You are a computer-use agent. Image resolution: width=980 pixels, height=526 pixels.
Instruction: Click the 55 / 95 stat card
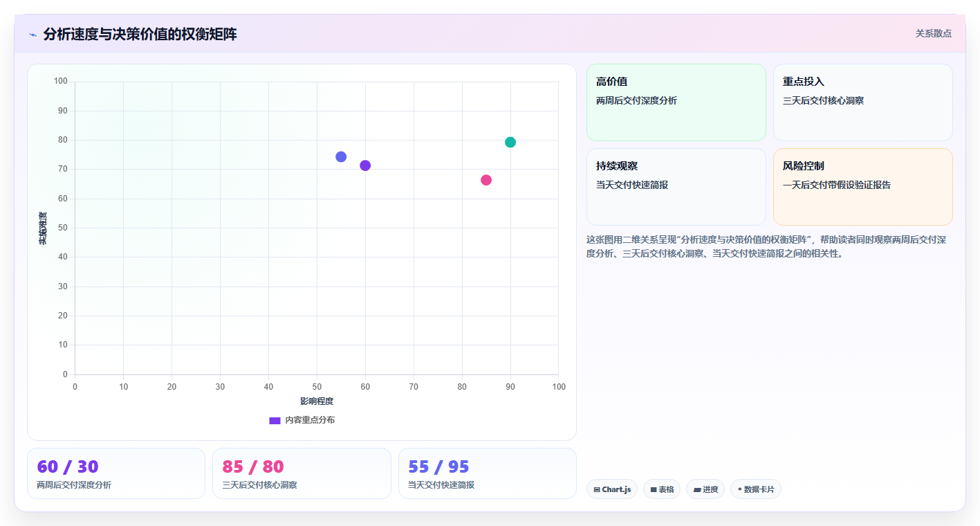tap(488, 473)
